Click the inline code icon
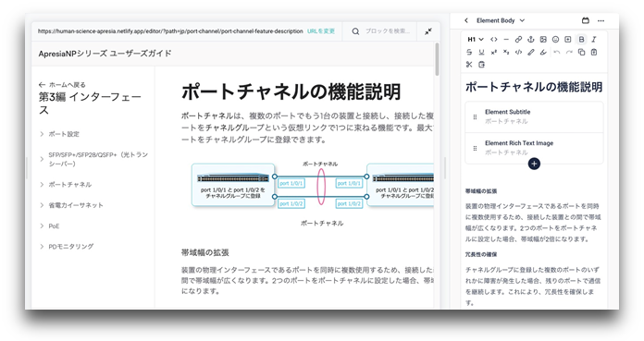This screenshot has height=341, width=644. pyautogui.click(x=518, y=52)
